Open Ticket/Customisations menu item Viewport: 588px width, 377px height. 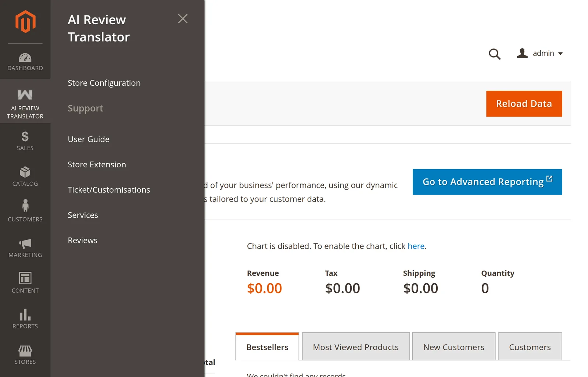coord(109,190)
